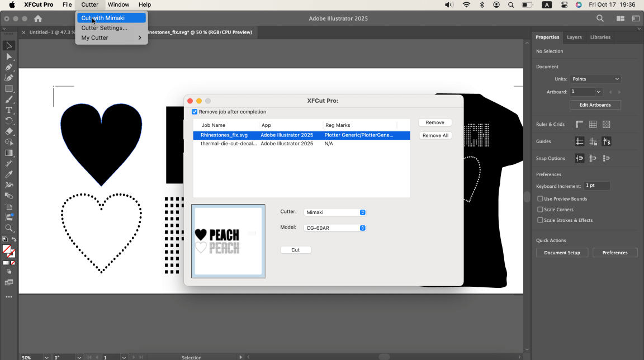Select the Eraser tool
This screenshot has height=360, width=644.
(8, 131)
